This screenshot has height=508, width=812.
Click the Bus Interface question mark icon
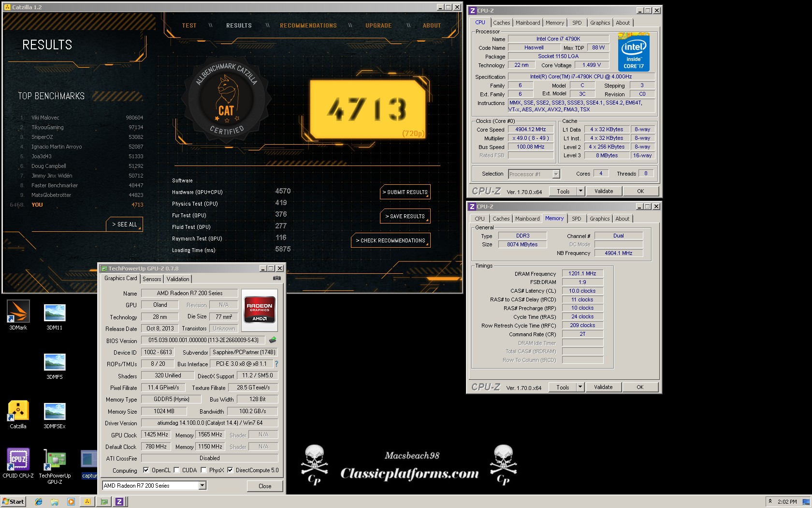coord(276,364)
